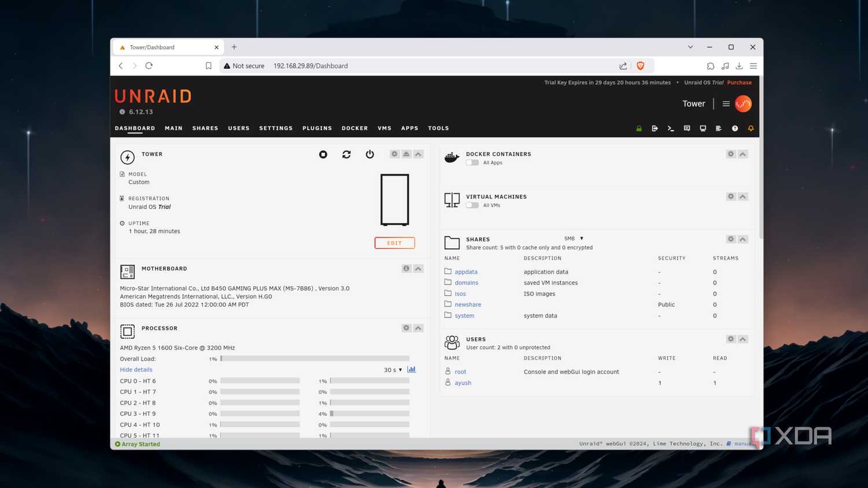
Task: Click the Stop array icon in Tower panel
Action: [323, 154]
